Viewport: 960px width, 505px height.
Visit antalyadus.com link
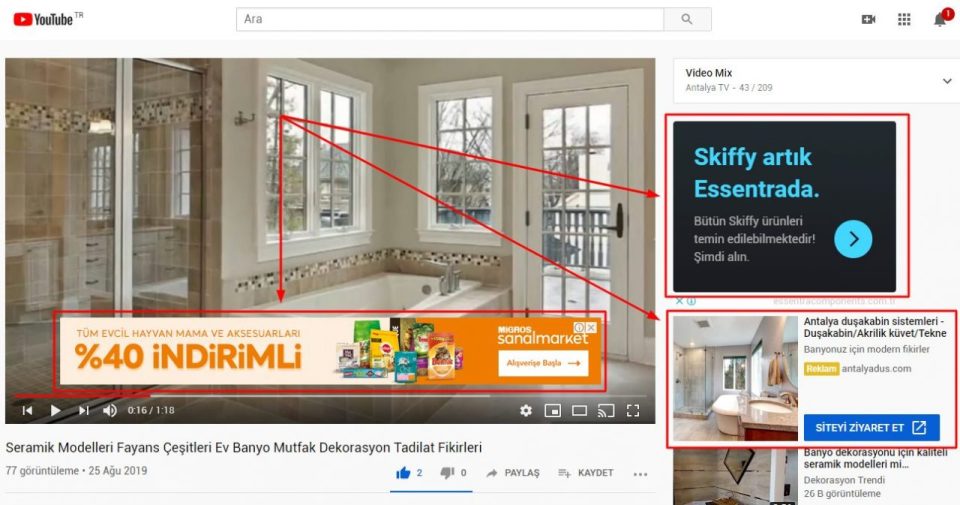point(876,368)
